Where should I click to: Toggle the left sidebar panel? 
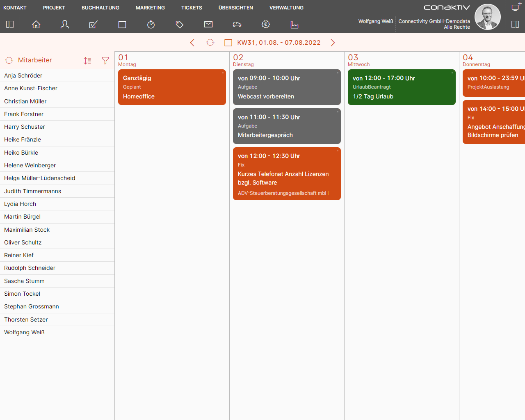[10, 25]
